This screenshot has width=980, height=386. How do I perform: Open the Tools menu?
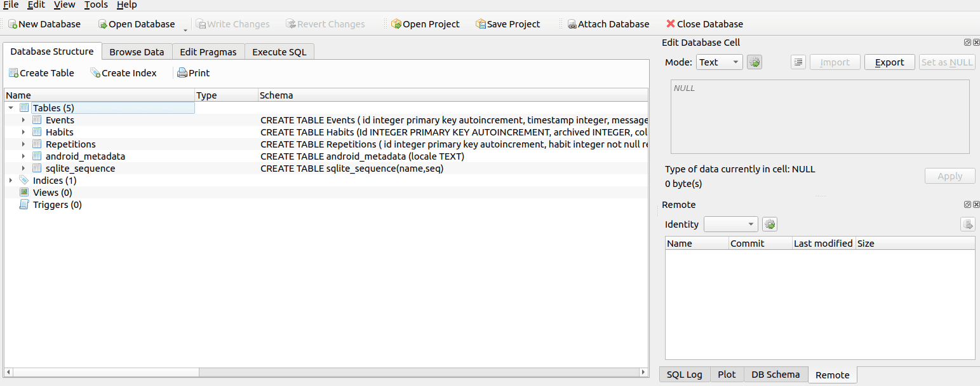[x=96, y=5]
